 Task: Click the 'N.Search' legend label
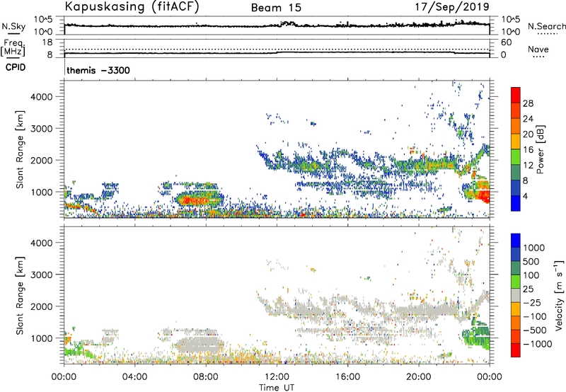click(547, 26)
